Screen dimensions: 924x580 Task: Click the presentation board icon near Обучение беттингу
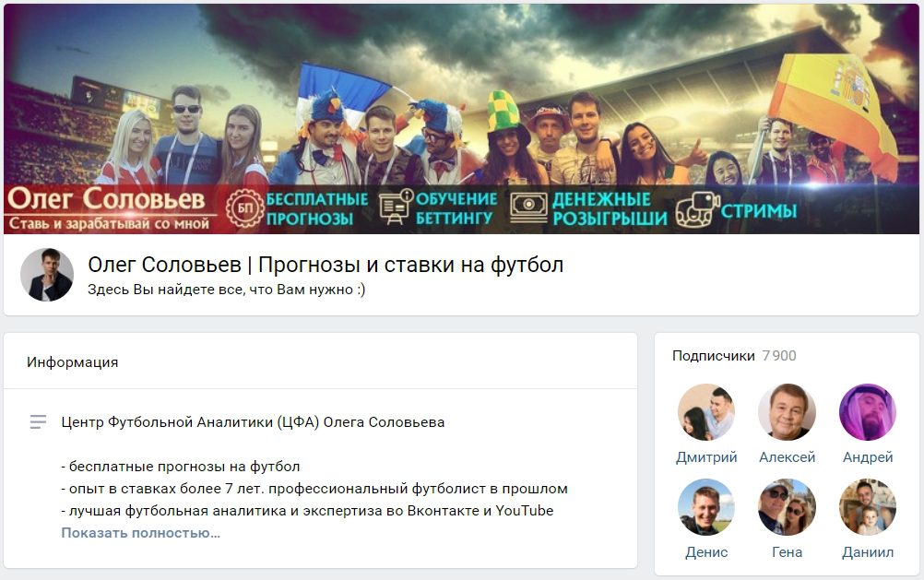tap(396, 207)
